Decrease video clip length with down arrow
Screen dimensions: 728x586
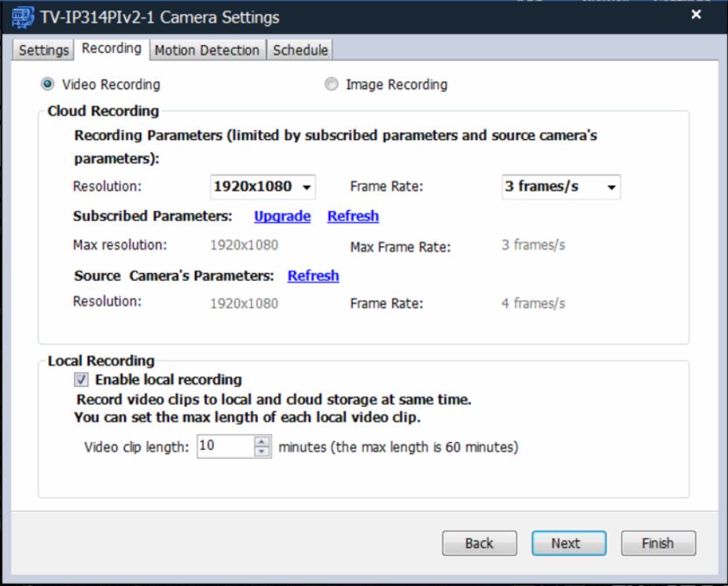tap(262, 451)
